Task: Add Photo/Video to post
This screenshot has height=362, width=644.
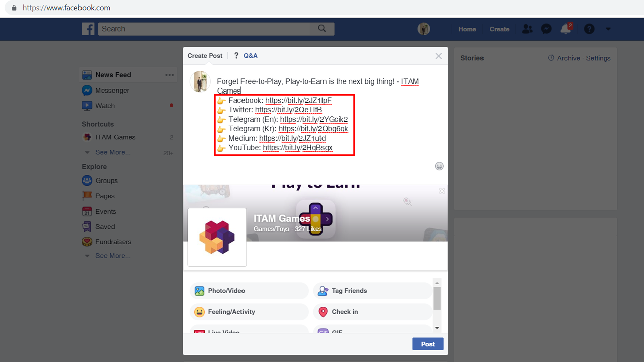Action: pos(249,291)
